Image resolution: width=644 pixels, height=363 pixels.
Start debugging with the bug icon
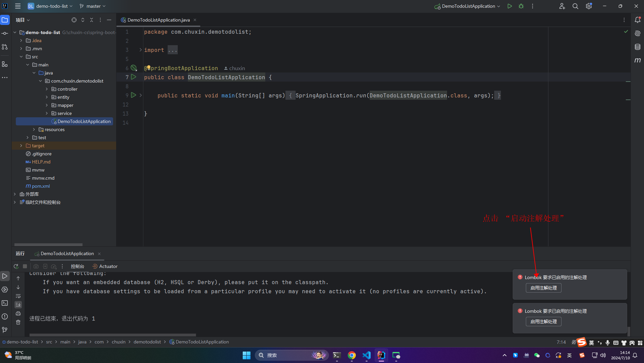coord(521,6)
